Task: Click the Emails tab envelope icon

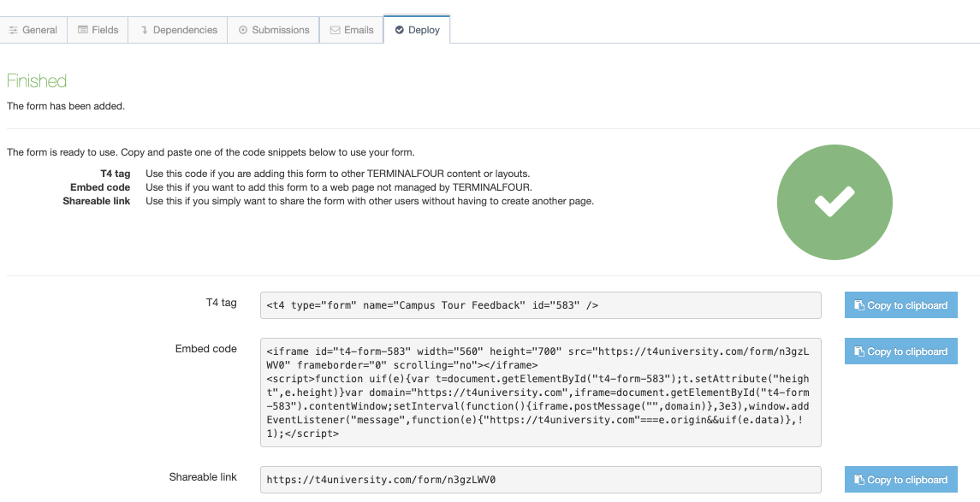Action: click(x=335, y=30)
